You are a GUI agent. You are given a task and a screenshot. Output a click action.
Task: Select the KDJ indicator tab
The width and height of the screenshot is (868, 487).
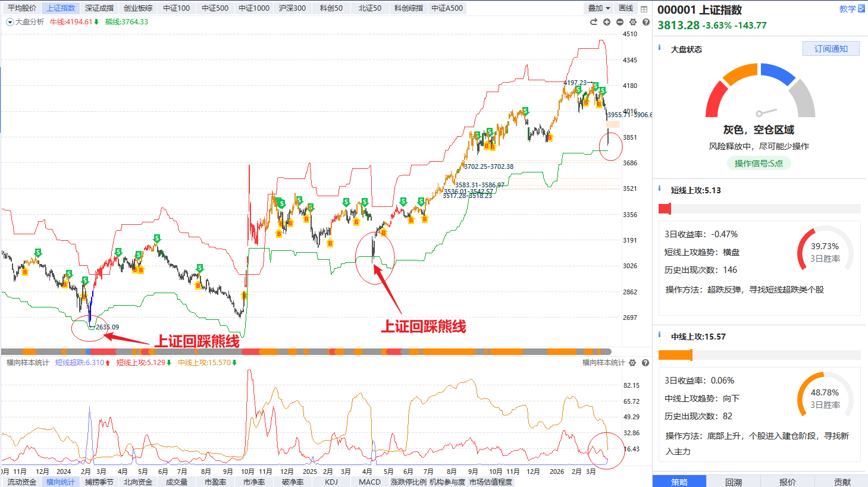click(x=331, y=482)
